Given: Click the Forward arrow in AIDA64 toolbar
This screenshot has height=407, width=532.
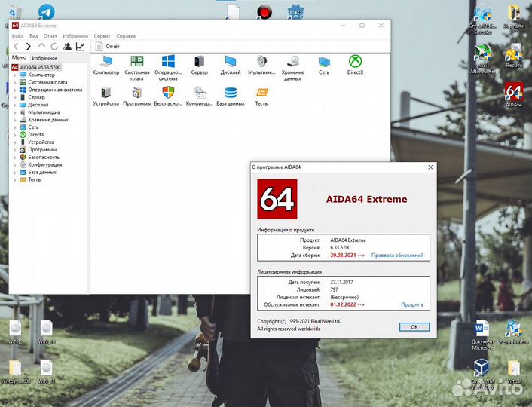Looking at the screenshot, I should point(29,47).
